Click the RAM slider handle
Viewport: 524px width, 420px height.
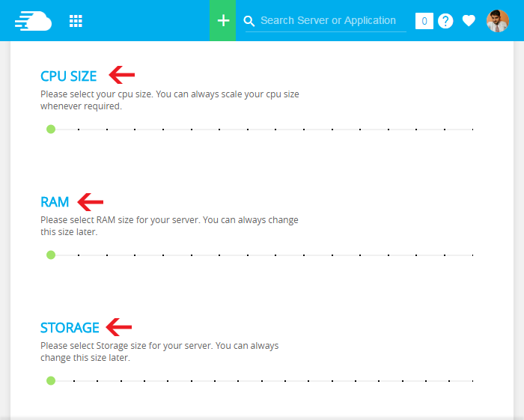51,255
